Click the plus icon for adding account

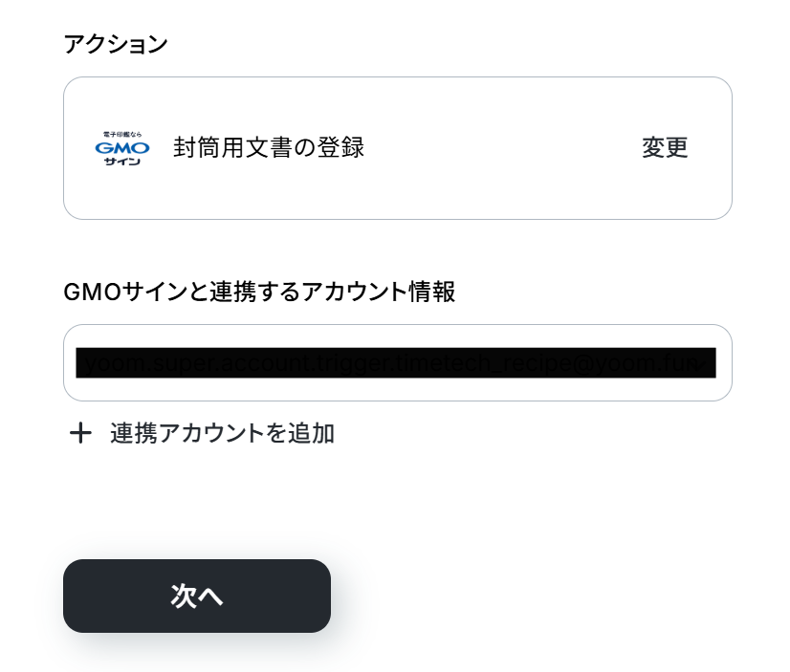click(80, 433)
